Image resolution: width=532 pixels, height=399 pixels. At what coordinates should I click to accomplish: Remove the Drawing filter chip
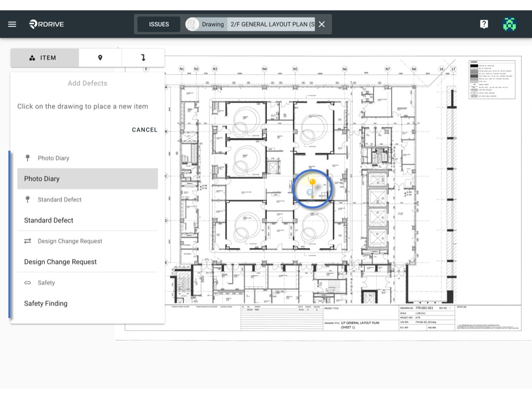pyautogui.click(x=322, y=24)
